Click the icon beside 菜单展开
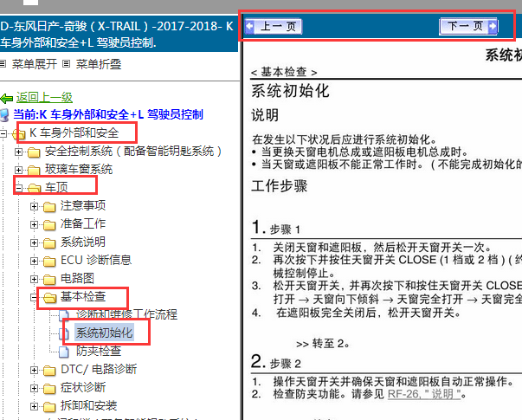Viewport: 522px width, 420px height. pos(3,63)
